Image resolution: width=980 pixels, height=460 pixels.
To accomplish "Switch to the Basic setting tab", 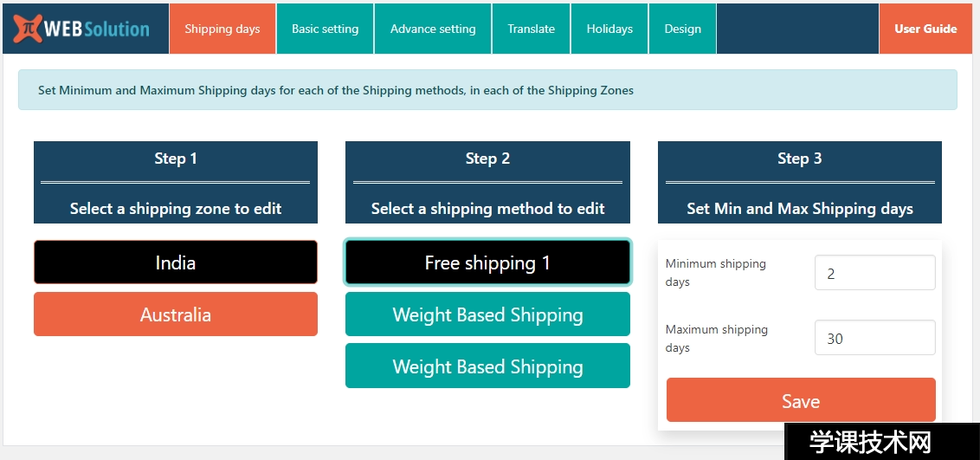I will (325, 29).
